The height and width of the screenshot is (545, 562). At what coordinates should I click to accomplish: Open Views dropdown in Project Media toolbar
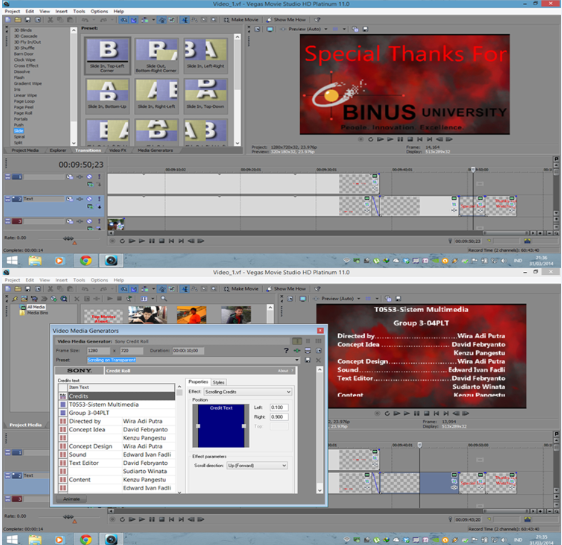click(x=153, y=298)
